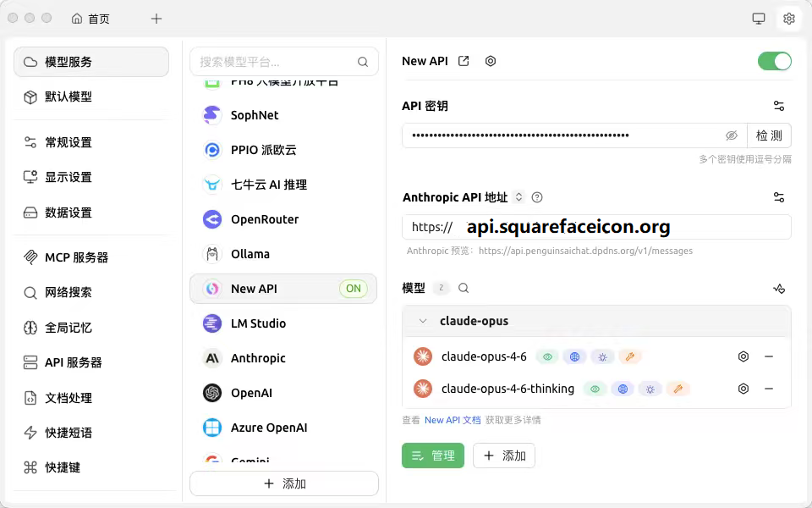The width and height of the screenshot is (812, 508).
Task: Click model health check icon in 模型 row
Action: (x=779, y=289)
